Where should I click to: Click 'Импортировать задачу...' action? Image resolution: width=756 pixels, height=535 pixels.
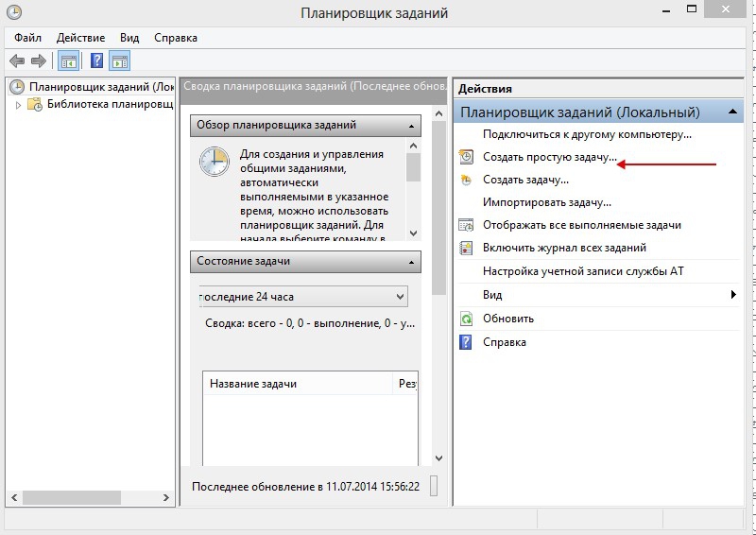(x=547, y=202)
